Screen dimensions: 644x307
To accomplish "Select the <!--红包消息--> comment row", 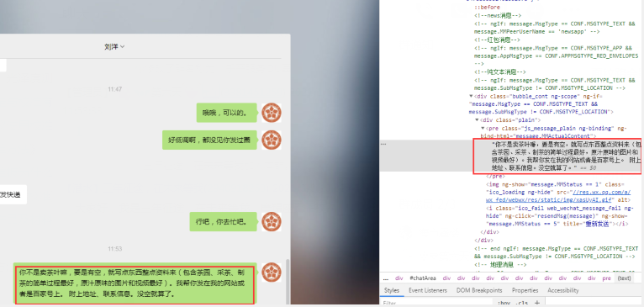I will pyautogui.click(x=498, y=40).
